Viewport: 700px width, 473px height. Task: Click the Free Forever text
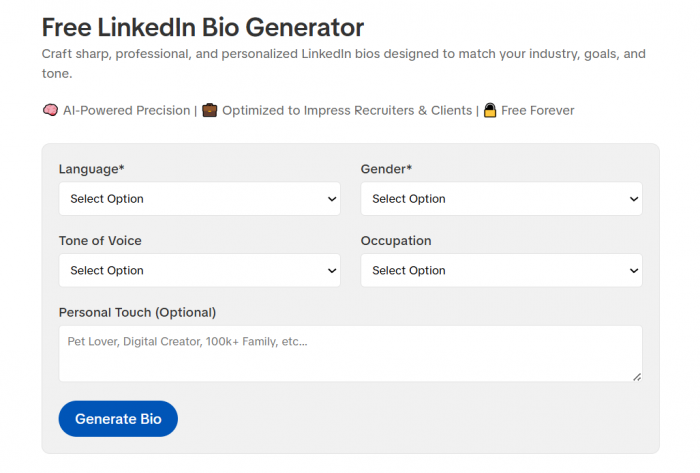tap(538, 110)
